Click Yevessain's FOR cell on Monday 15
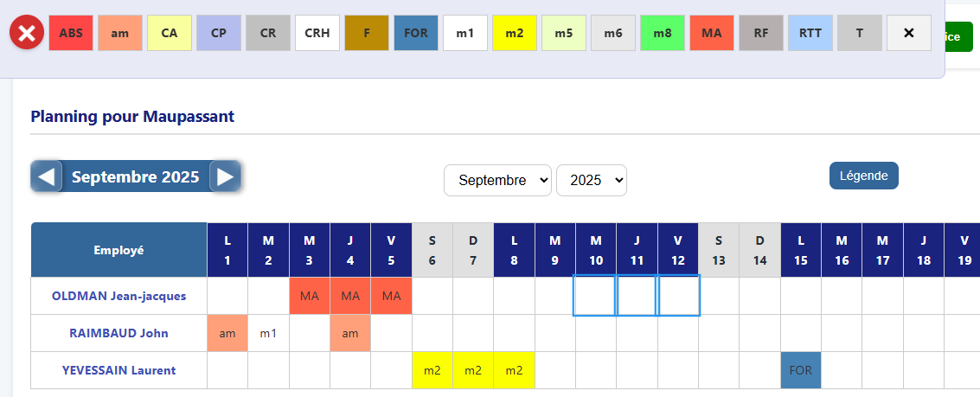The width and height of the screenshot is (980, 397). tap(801, 370)
